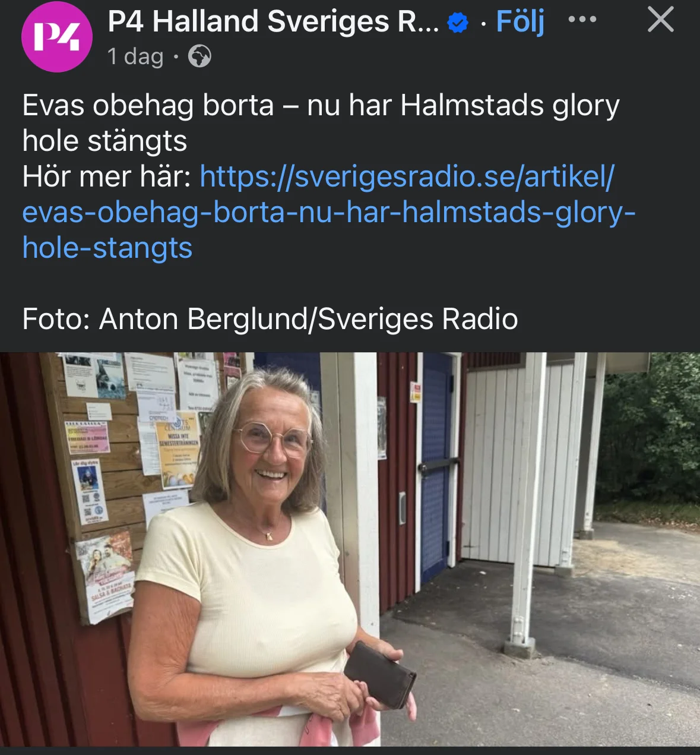
Task: Open the P4 Halland Sveriges Radio page name
Action: click(x=273, y=21)
